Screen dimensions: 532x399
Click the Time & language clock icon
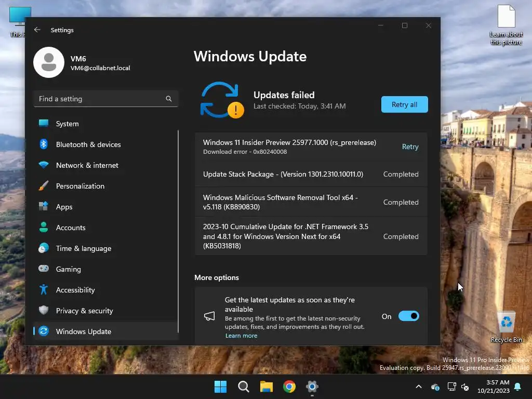[44, 248]
